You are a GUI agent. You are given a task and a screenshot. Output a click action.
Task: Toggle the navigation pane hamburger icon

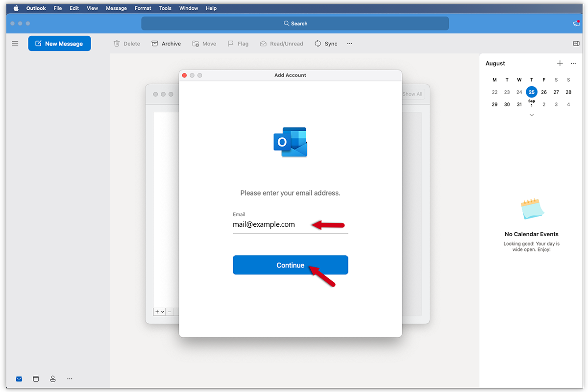point(15,44)
